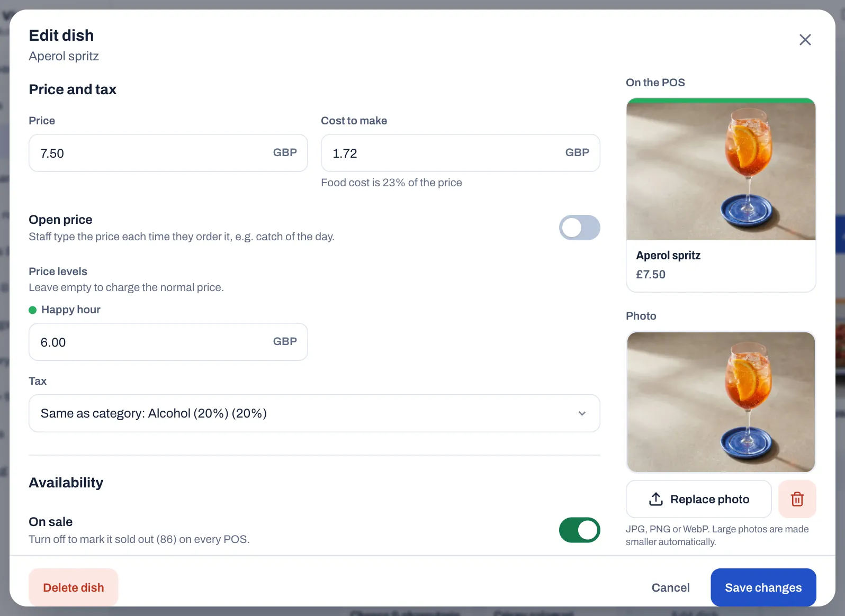Click the Aperol spritz photo thumbnail
The width and height of the screenshot is (845, 616).
point(721,402)
